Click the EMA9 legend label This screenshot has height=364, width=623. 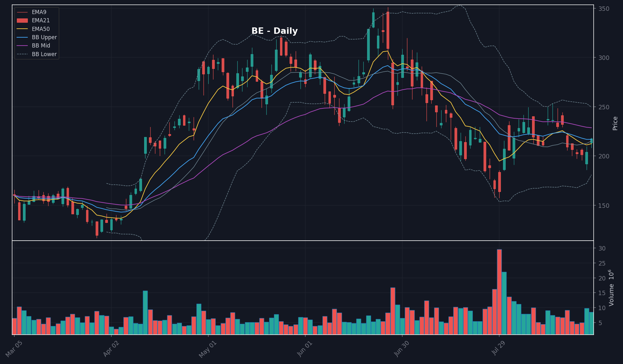39,12
